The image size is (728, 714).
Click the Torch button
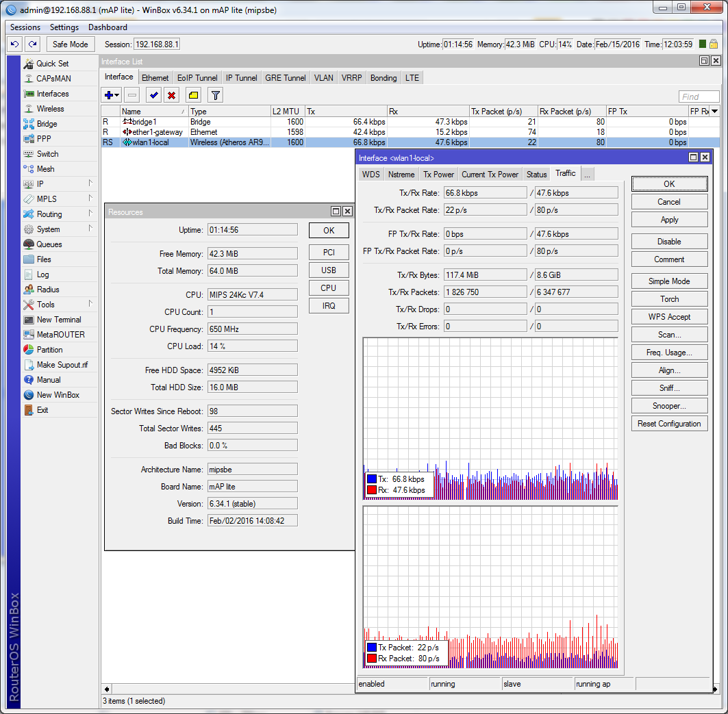tap(669, 299)
